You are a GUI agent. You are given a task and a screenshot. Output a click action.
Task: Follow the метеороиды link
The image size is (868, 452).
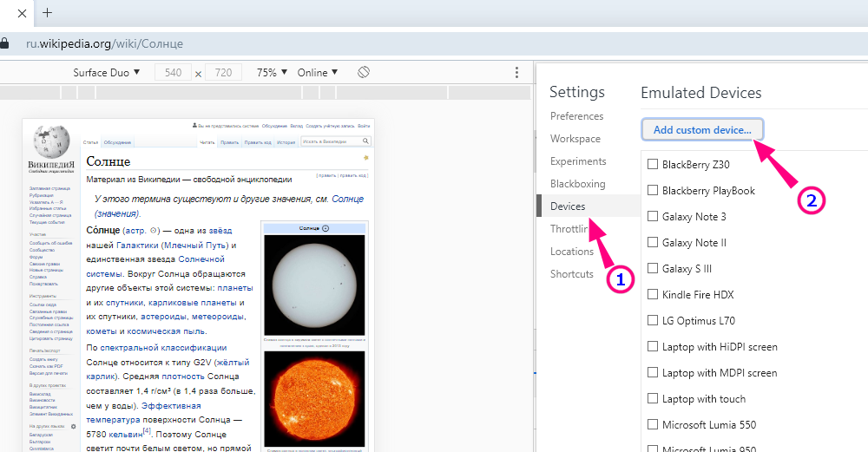coord(218,317)
